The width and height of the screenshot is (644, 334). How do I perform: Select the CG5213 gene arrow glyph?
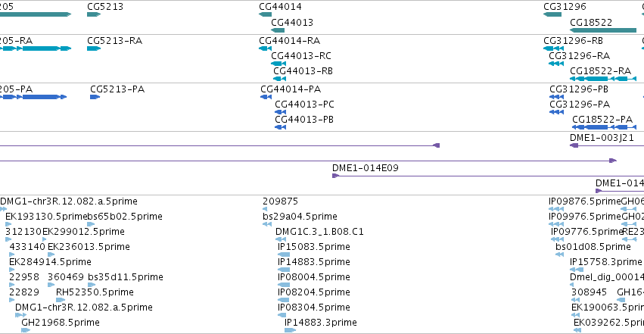[94, 14]
